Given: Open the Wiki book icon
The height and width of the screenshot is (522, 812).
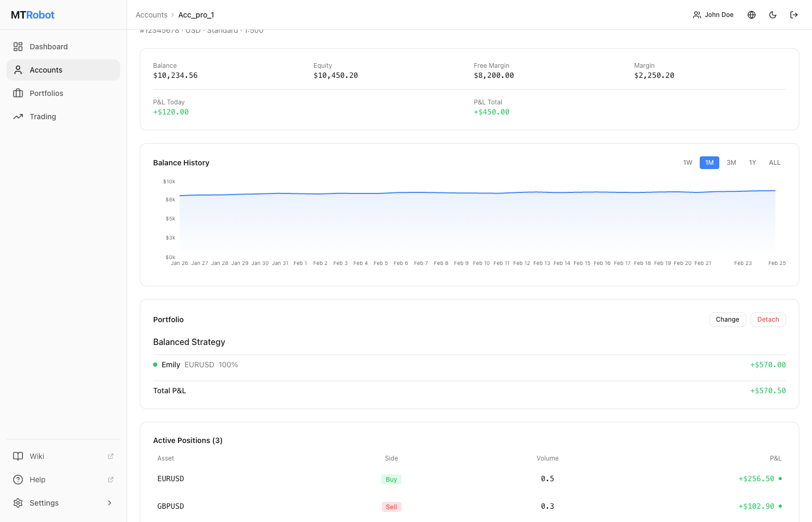Looking at the screenshot, I should tap(18, 456).
